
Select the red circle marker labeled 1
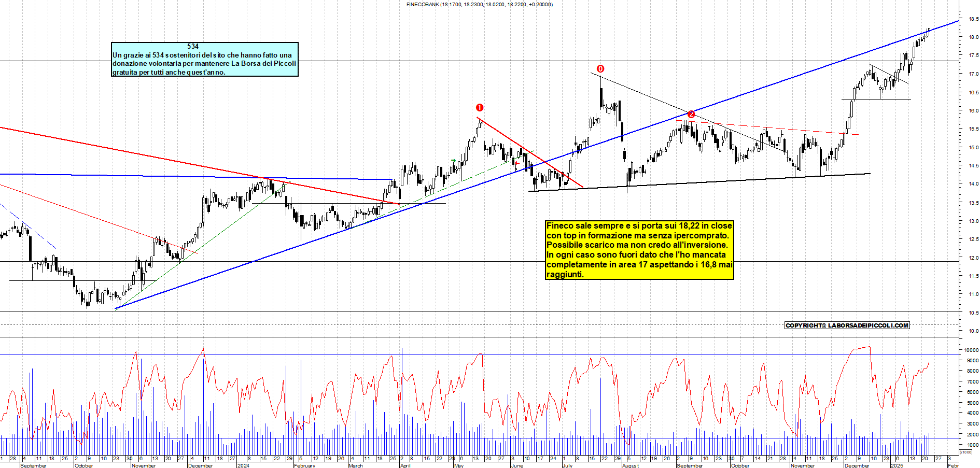click(x=480, y=108)
